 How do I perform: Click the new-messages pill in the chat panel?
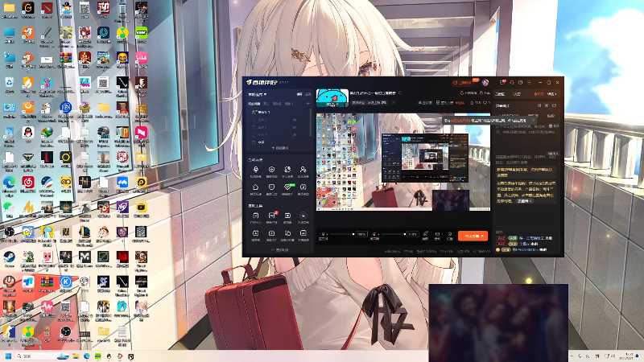coord(552,154)
